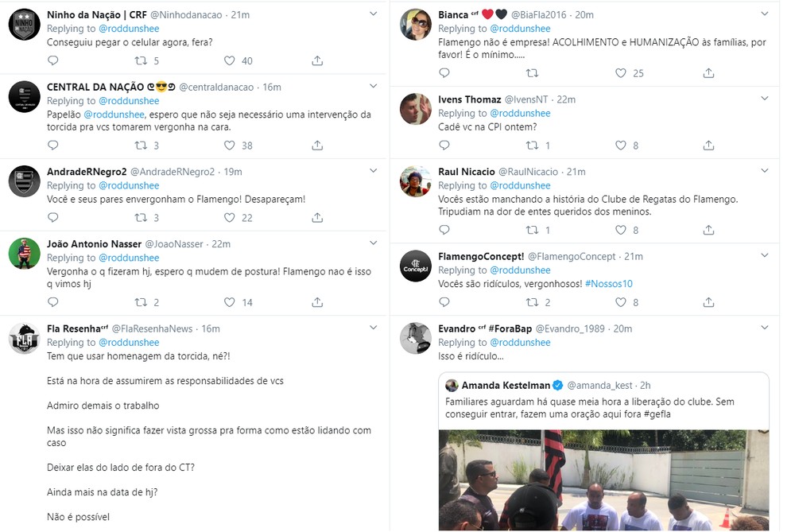Like Ninho da Nação's tweet
Image resolution: width=795 pixels, height=532 pixels.
[229, 60]
